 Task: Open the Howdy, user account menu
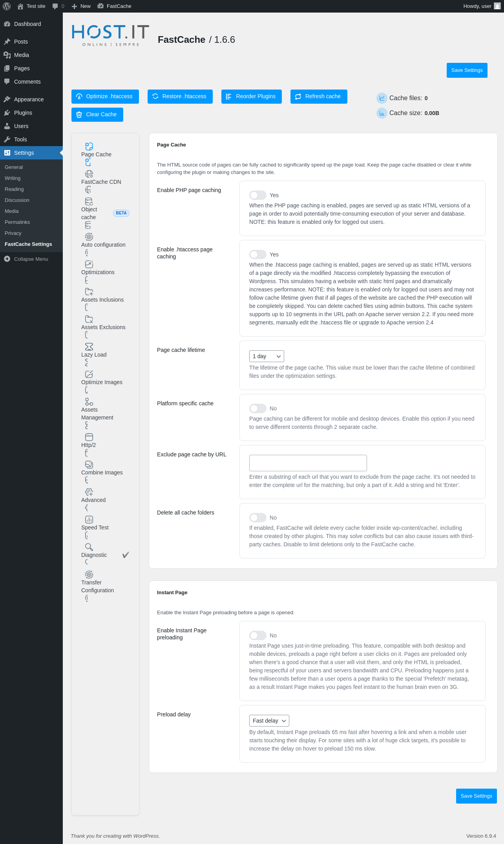coord(482,6)
